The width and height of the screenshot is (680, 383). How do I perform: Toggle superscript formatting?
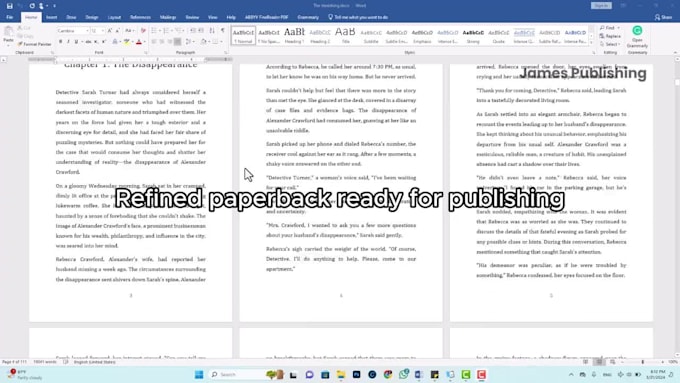(104, 42)
